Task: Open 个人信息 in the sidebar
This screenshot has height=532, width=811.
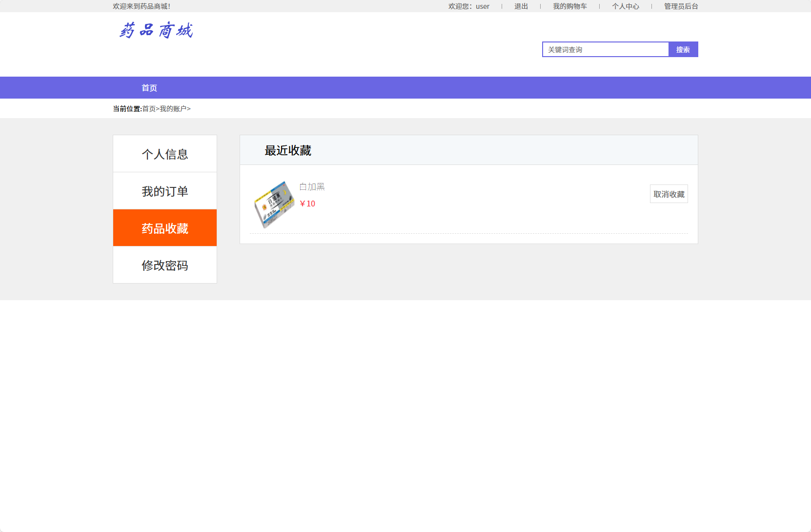Action: 164,154
